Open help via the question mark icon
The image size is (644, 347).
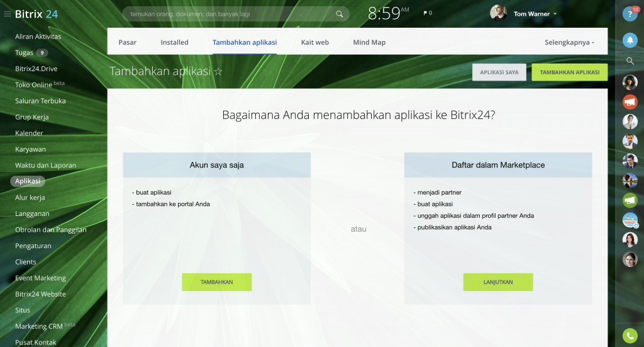coord(630,14)
